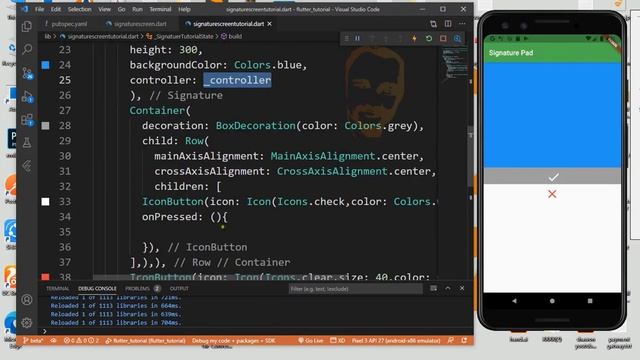Open the File menu
The height and width of the screenshot is (360, 640).
(x=40, y=9)
